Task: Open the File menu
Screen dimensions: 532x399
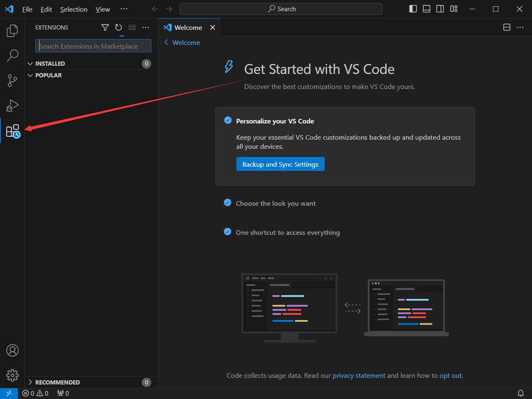Action: (x=27, y=9)
